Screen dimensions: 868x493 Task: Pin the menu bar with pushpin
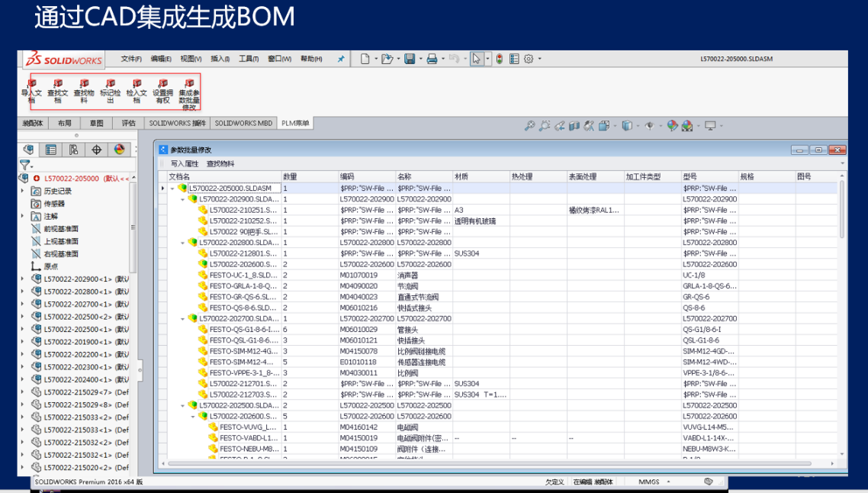tap(341, 59)
